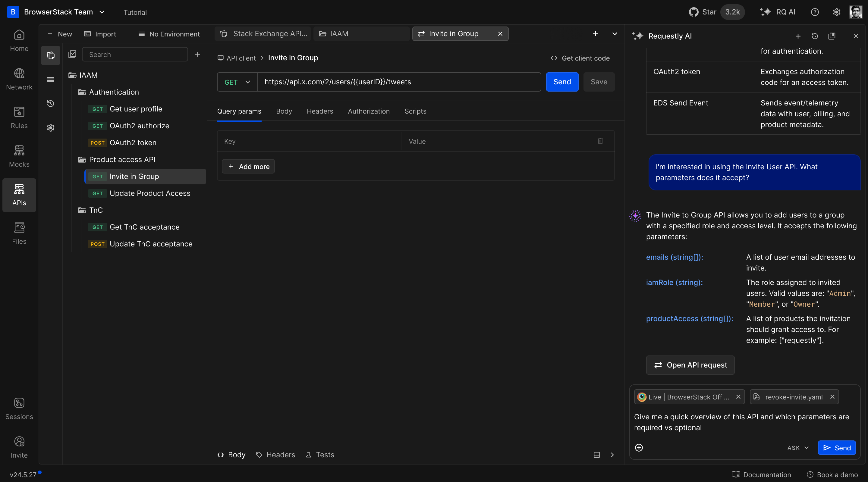Click the attach plus icon in chat input
The width and height of the screenshot is (868, 482).
(639, 448)
